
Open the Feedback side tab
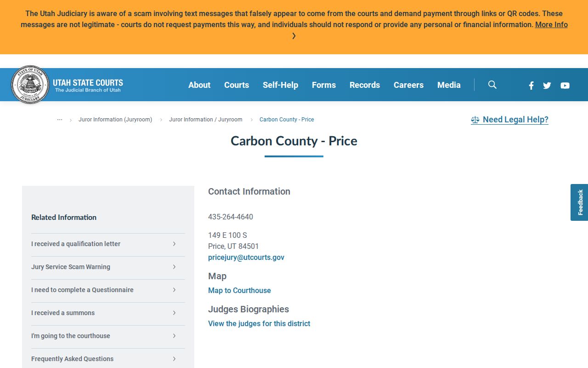[x=579, y=202]
